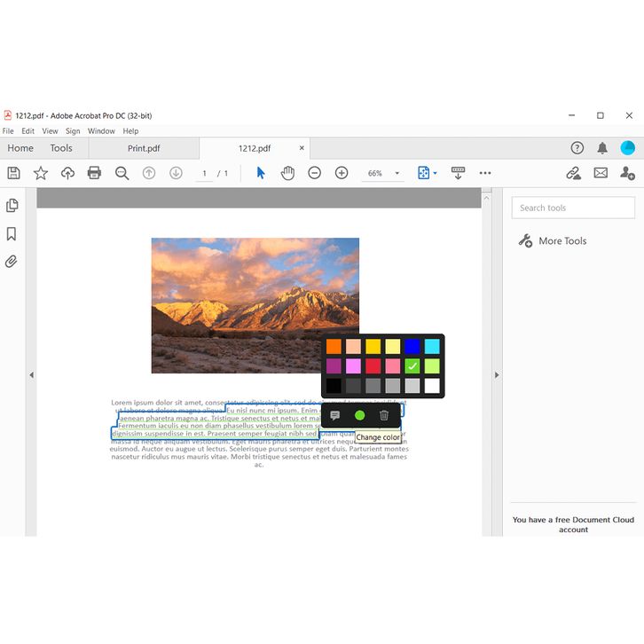
Task: Toggle the green Change color circle
Action: 359,415
